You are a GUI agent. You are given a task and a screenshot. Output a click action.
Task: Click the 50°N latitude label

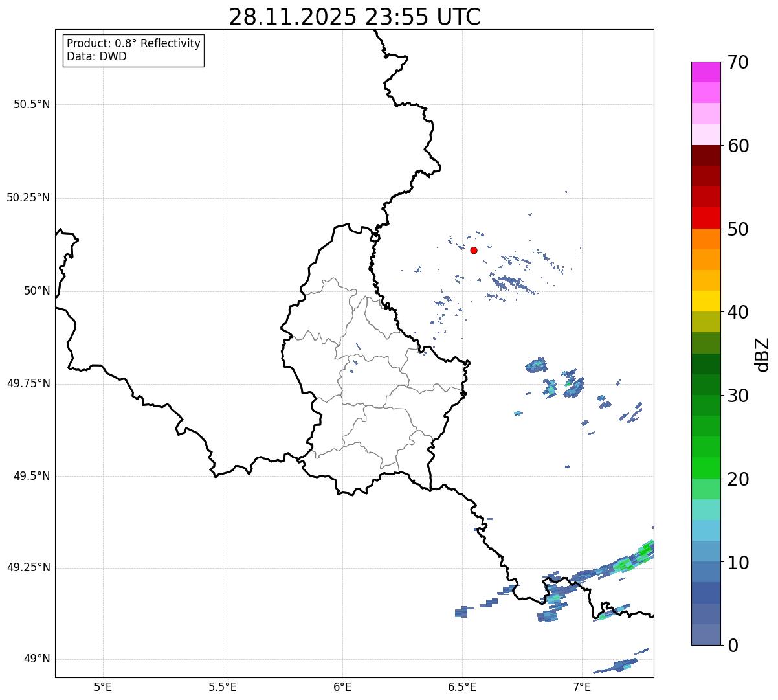tap(37, 291)
